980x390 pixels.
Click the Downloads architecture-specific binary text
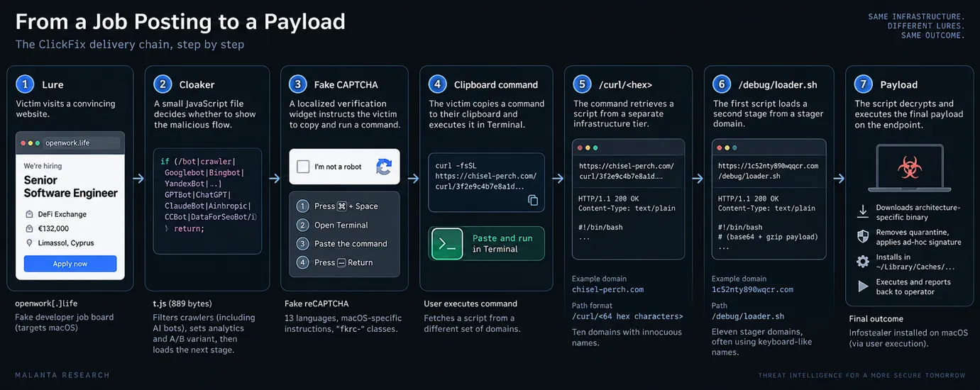918,212
